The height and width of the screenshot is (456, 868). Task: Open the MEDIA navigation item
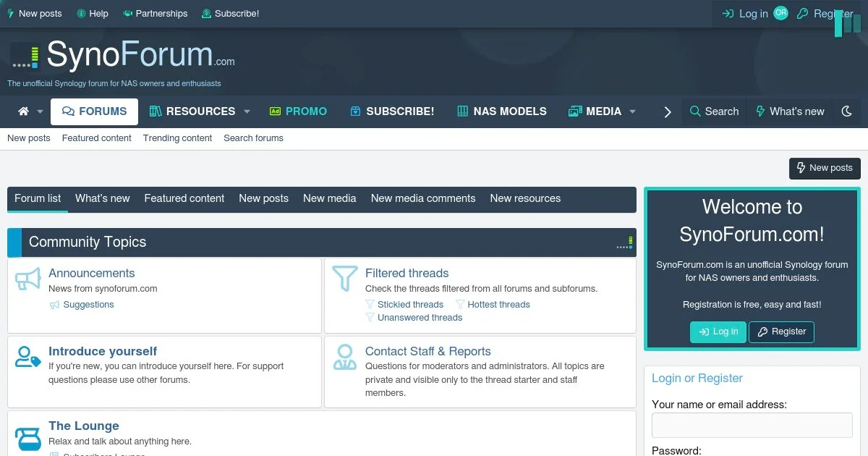[x=595, y=111]
